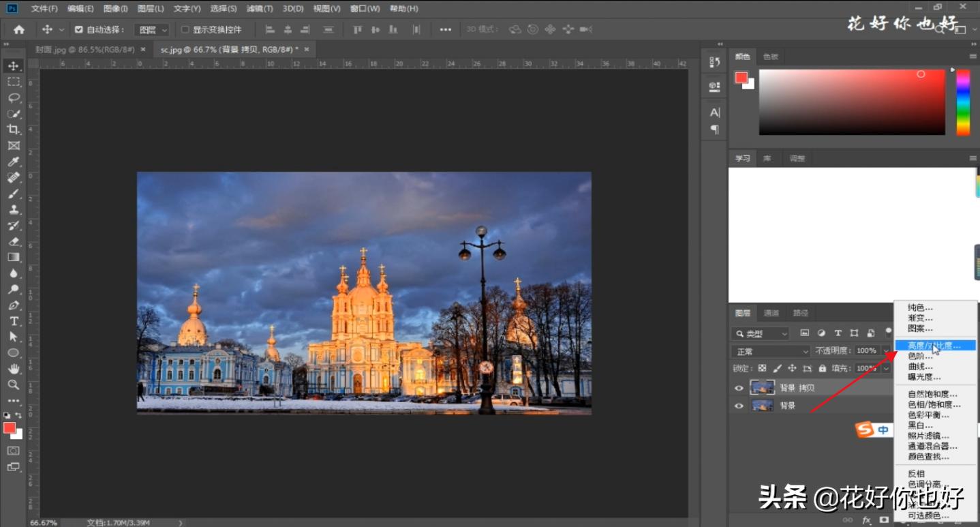The height and width of the screenshot is (527, 980).
Task: Expand the 类型 layer filter dropdown
Action: (x=761, y=333)
